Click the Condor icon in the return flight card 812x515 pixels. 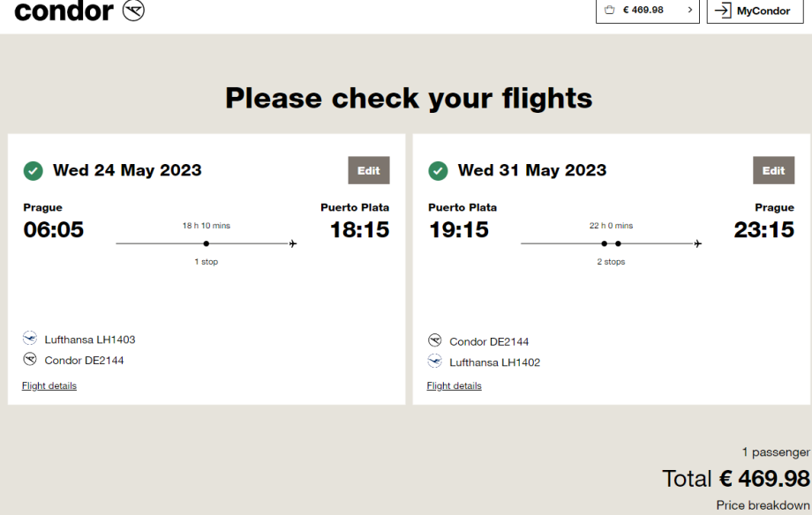pos(434,340)
